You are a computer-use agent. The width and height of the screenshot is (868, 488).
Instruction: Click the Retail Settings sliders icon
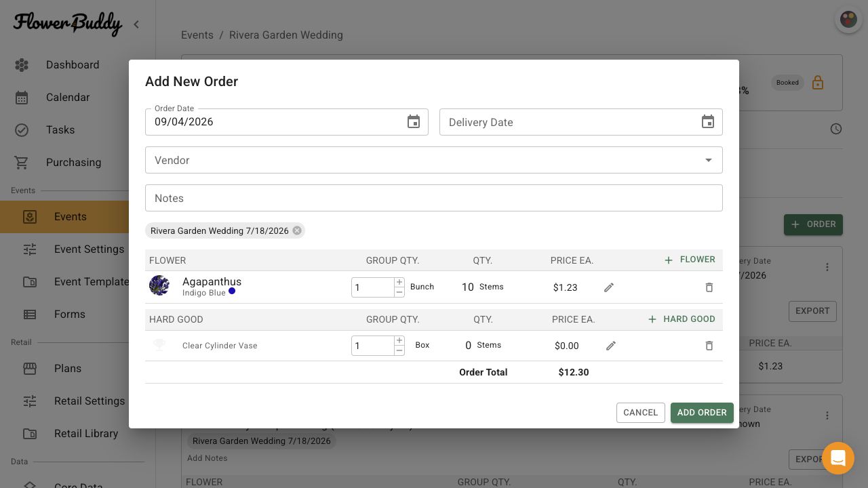[x=30, y=401]
